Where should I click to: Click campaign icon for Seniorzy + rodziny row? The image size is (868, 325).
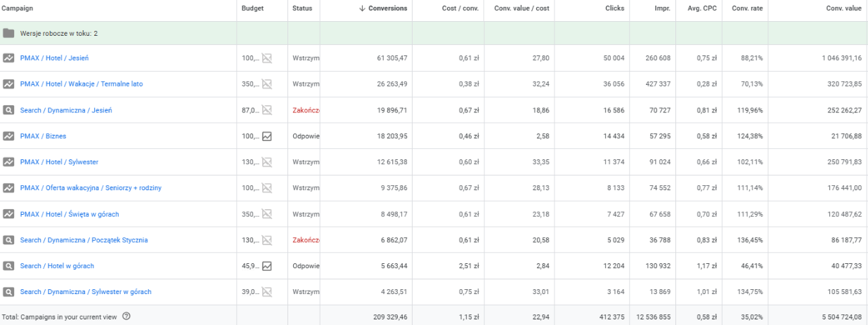pos(8,188)
